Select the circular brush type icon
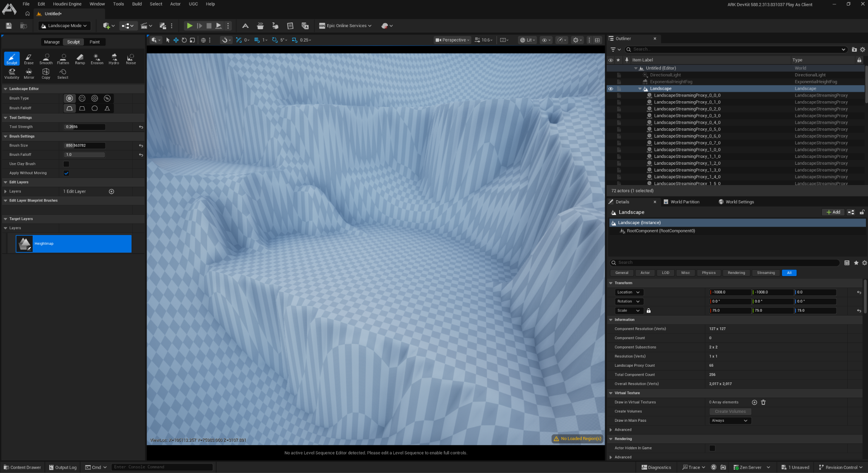The height and width of the screenshot is (473, 868). click(70, 98)
